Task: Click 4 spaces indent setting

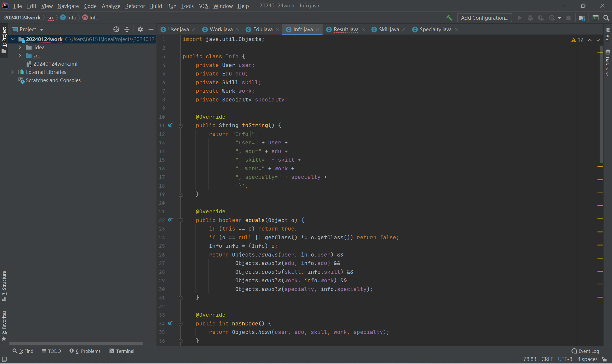Action: point(587,359)
